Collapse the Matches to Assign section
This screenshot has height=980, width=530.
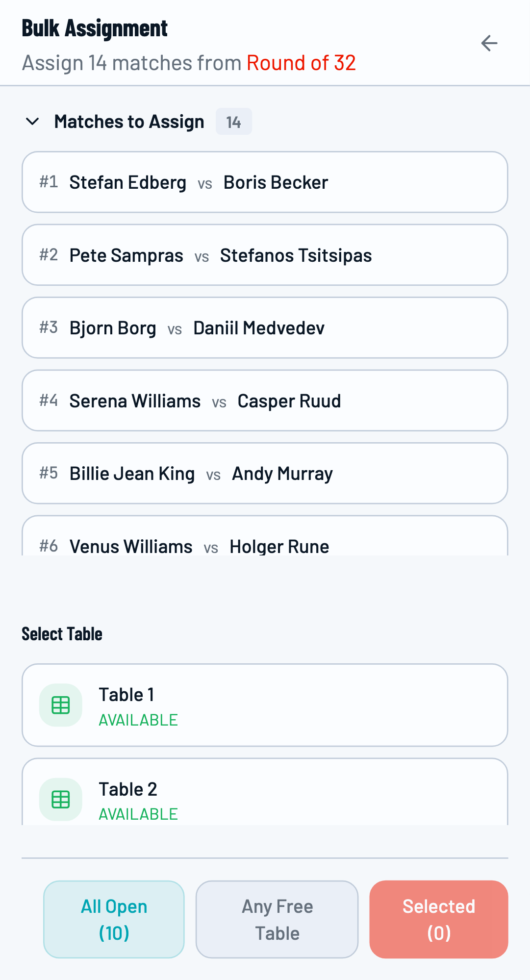(32, 122)
